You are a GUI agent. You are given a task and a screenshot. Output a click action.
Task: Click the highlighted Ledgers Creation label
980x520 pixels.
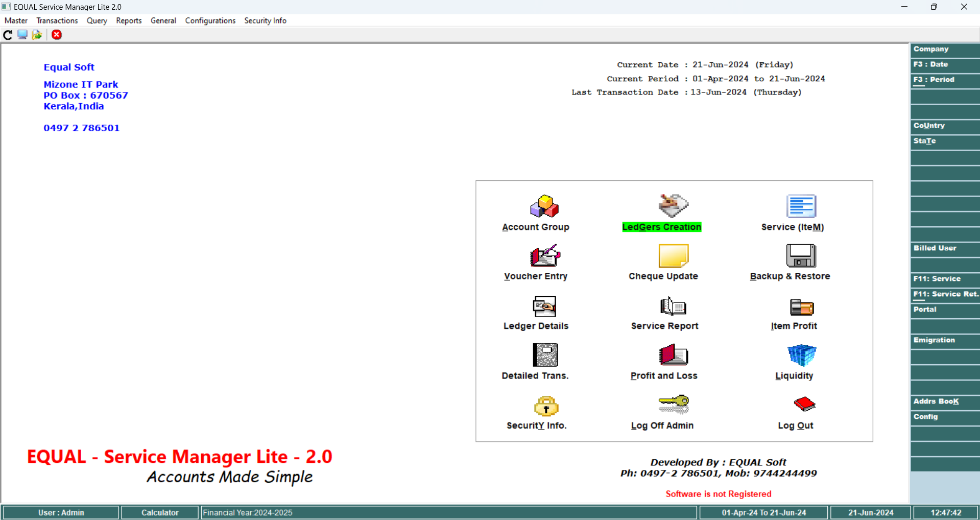coord(661,227)
